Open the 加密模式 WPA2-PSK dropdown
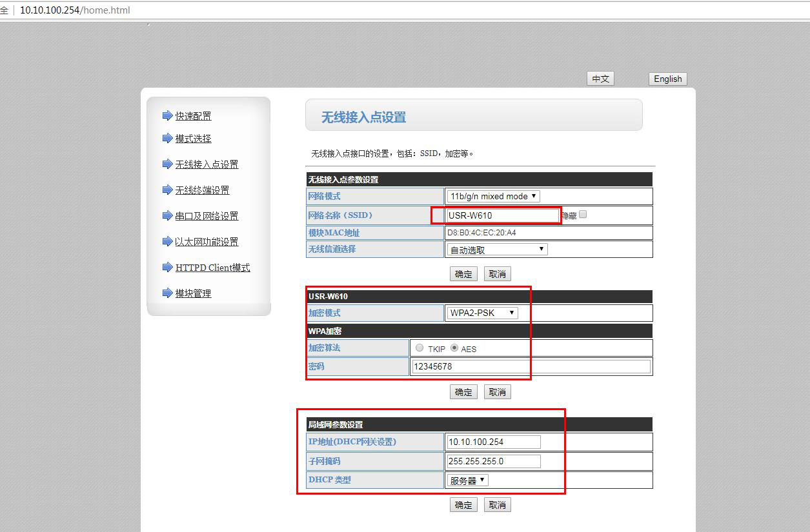The height and width of the screenshot is (532, 810). (482, 313)
